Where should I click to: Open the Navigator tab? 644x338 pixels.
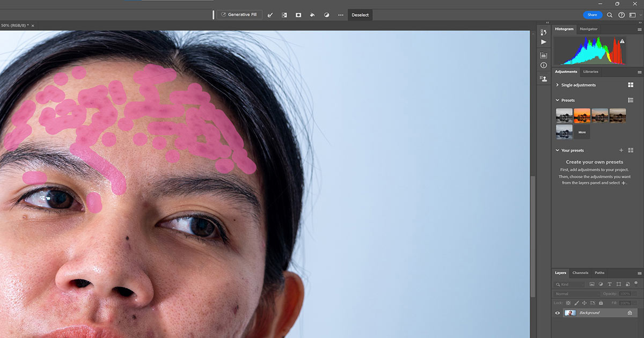pos(588,28)
